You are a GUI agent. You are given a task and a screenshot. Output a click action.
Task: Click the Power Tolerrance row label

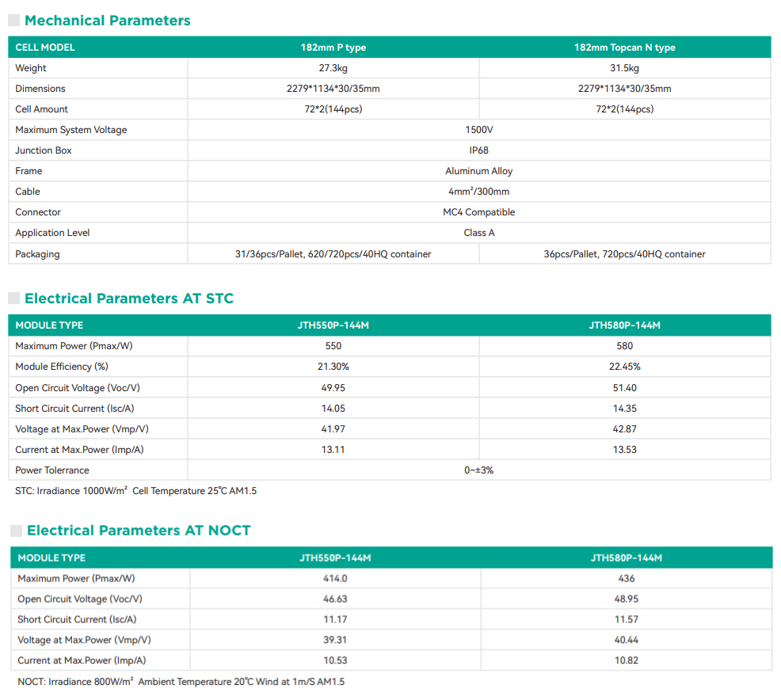[x=52, y=470]
